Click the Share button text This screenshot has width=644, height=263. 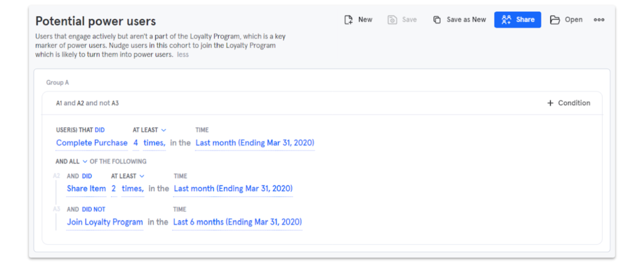(x=525, y=20)
